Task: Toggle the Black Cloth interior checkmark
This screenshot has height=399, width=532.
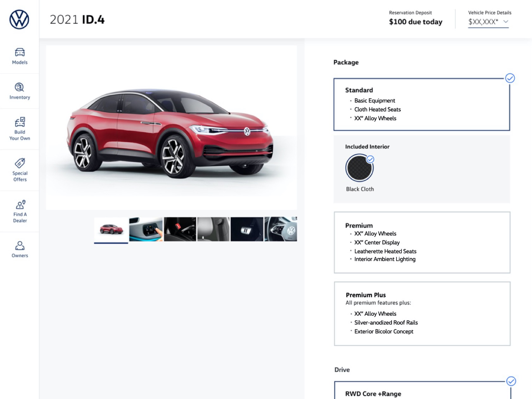Action: (x=370, y=159)
